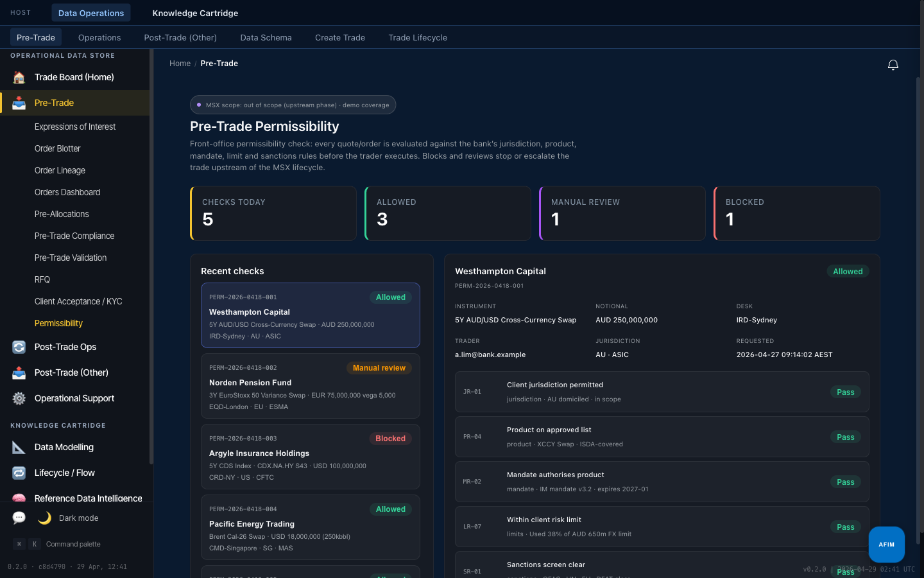Select the Argyle Insurance Holdings blocked check
Viewport: 924px width, 578px height.
(x=311, y=457)
